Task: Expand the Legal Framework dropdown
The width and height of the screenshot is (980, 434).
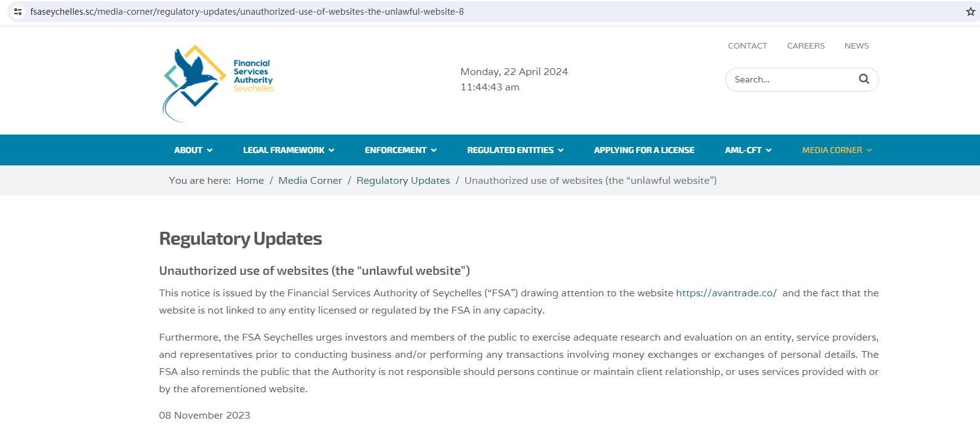Action: coord(288,150)
